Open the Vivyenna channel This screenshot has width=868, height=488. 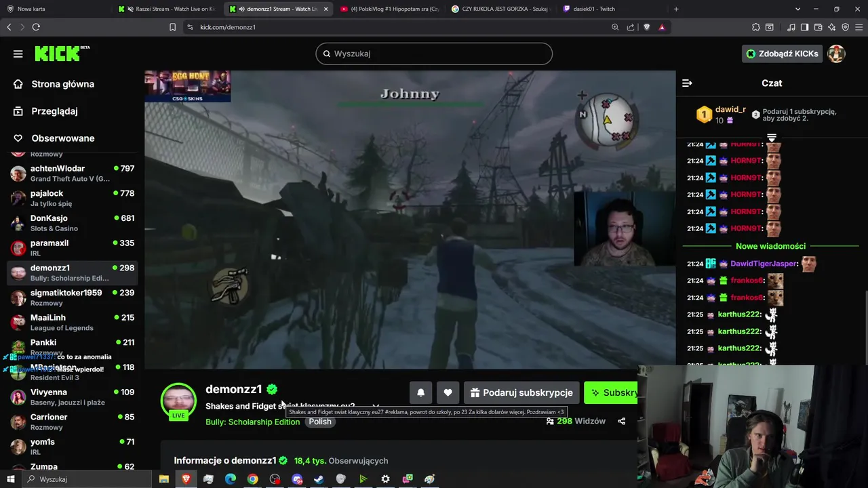72,396
